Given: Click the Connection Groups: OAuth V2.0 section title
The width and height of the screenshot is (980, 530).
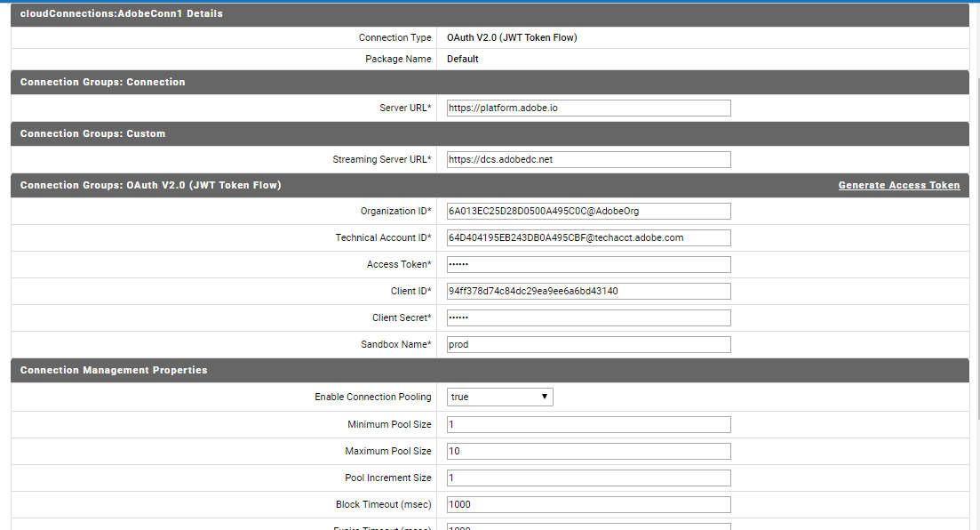Looking at the screenshot, I should pos(151,185).
